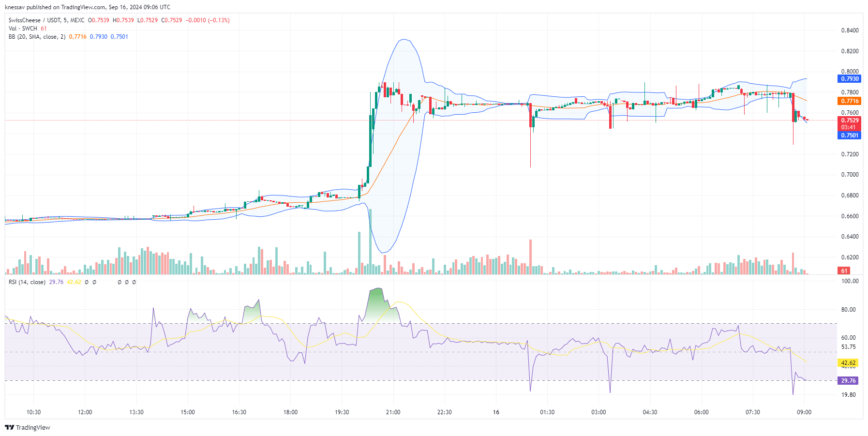
Task: Click the BB lower value 0.7501 in legend
Action: point(120,37)
